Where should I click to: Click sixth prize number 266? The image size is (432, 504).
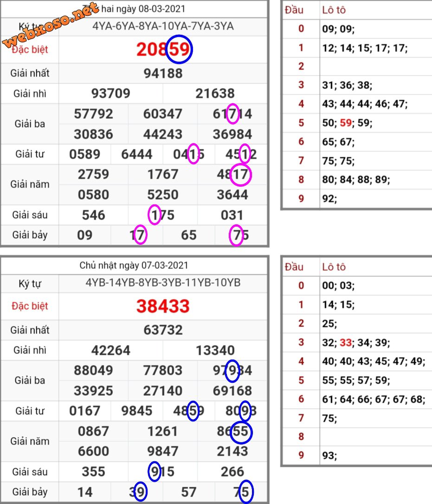232,472
